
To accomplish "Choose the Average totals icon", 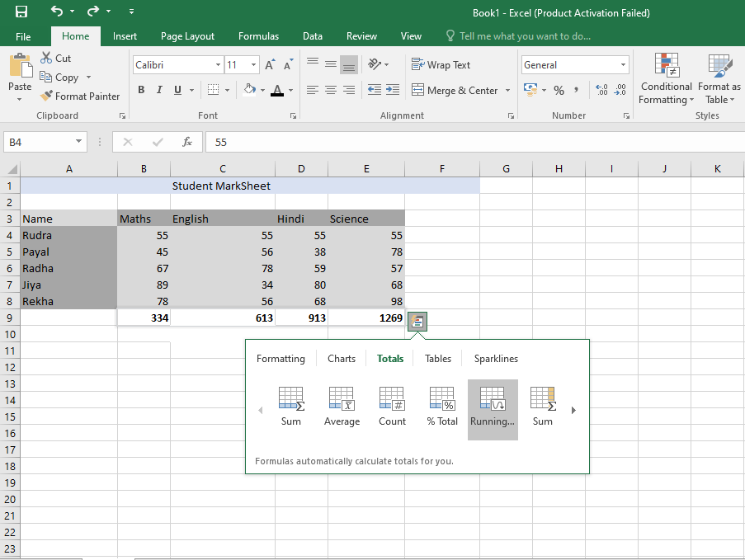I will click(342, 398).
